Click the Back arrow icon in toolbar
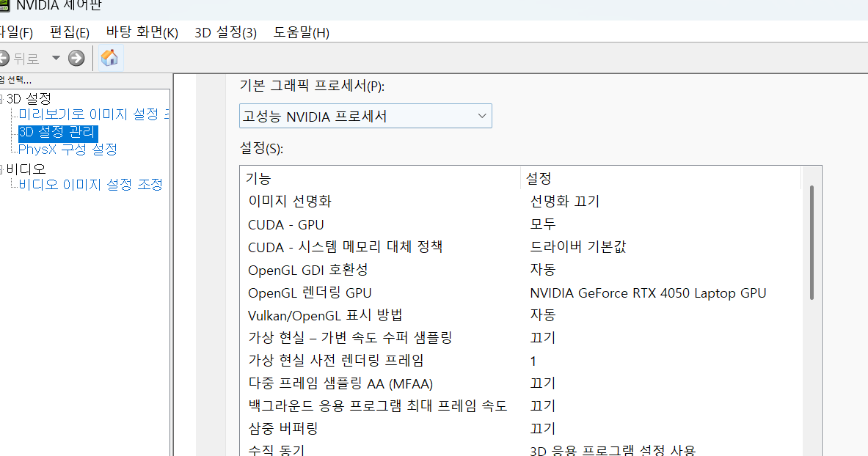Viewport: 868px width, 456px height. tap(4, 58)
